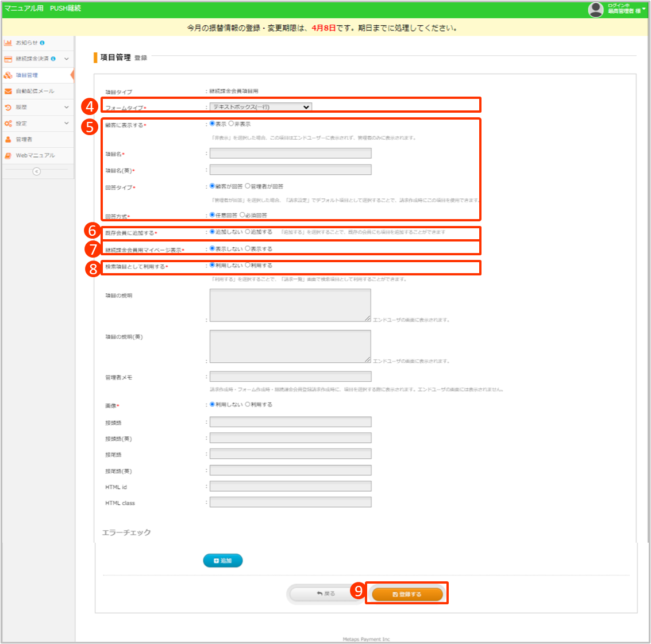
Task: Collapse the sidebar with the arrow circle
Action: 37,171
